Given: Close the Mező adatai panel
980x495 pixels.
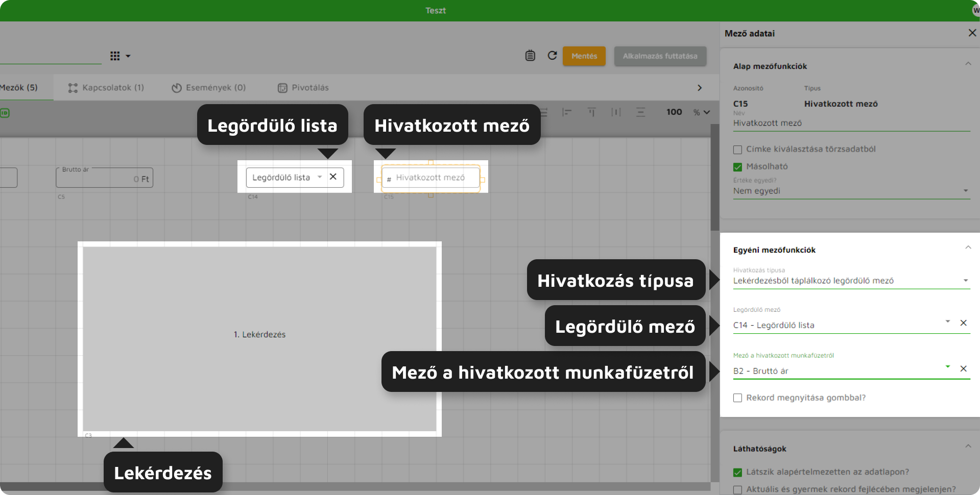Looking at the screenshot, I should pyautogui.click(x=972, y=33).
